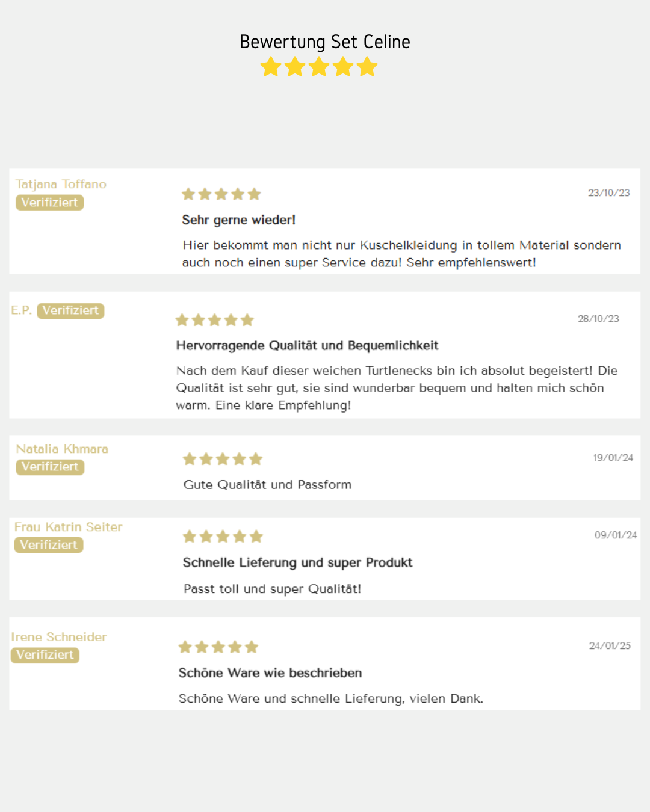This screenshot has width=650, height=812.
Task: Open reviewer name Natalia Khmara
Action: [x=62, y=449]
